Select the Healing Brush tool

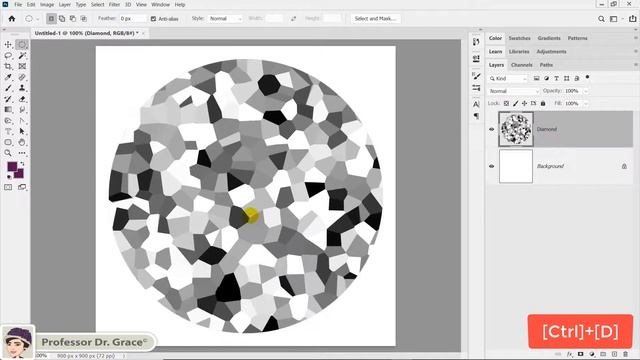pos(22,77)
